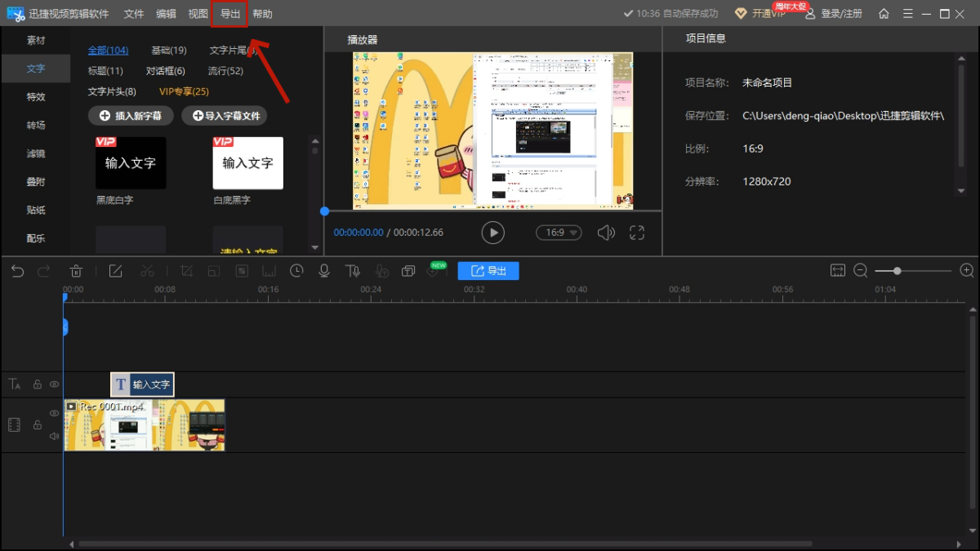This screenshot has width=980, height=551.
Task: Switch to the 贴纸 sidebar tab
Action: click(x=36, y=210)
